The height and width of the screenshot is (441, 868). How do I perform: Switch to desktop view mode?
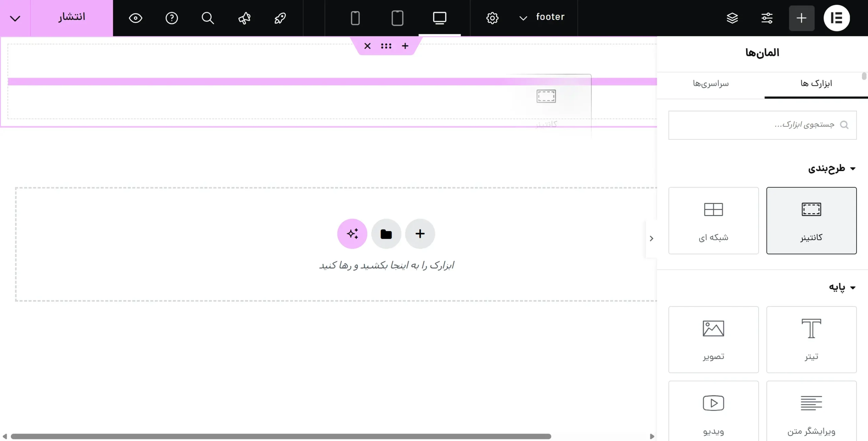[x=439, y=18]
